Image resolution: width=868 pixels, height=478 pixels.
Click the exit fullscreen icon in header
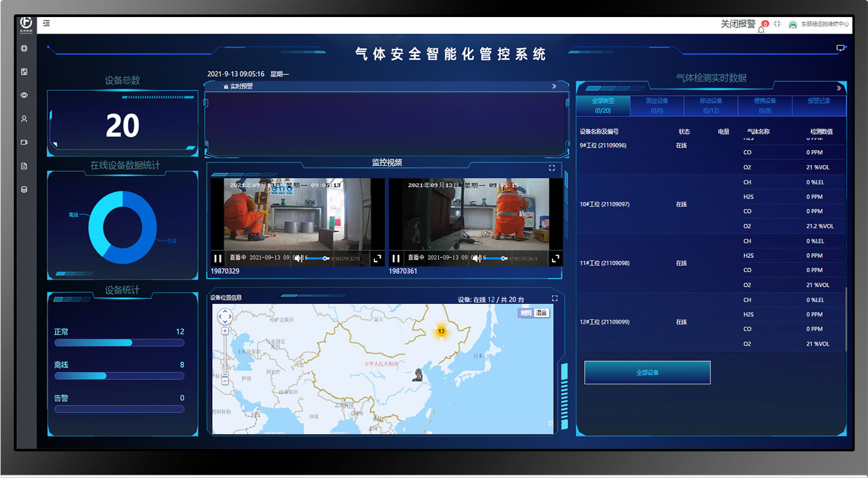[x=777, y=24]
